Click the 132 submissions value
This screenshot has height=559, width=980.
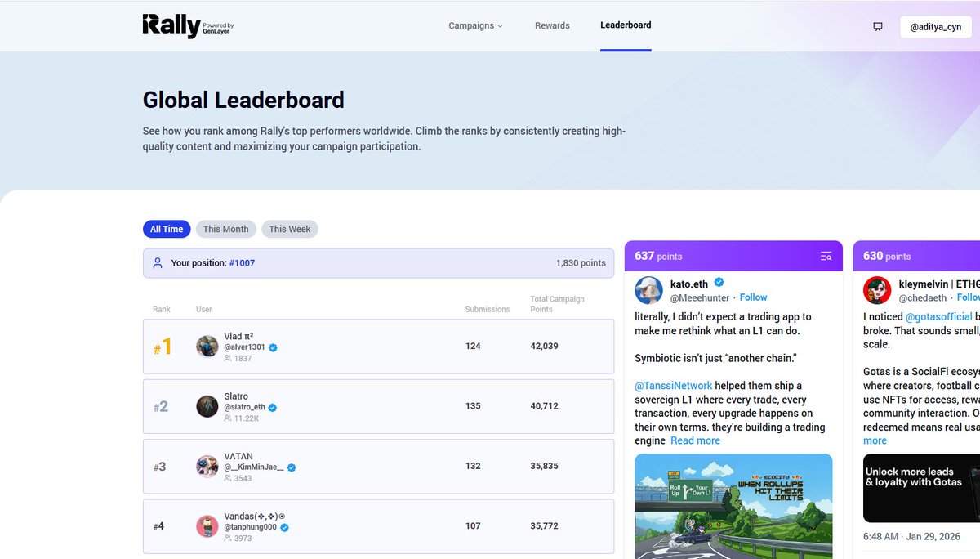tap(473, 466)
